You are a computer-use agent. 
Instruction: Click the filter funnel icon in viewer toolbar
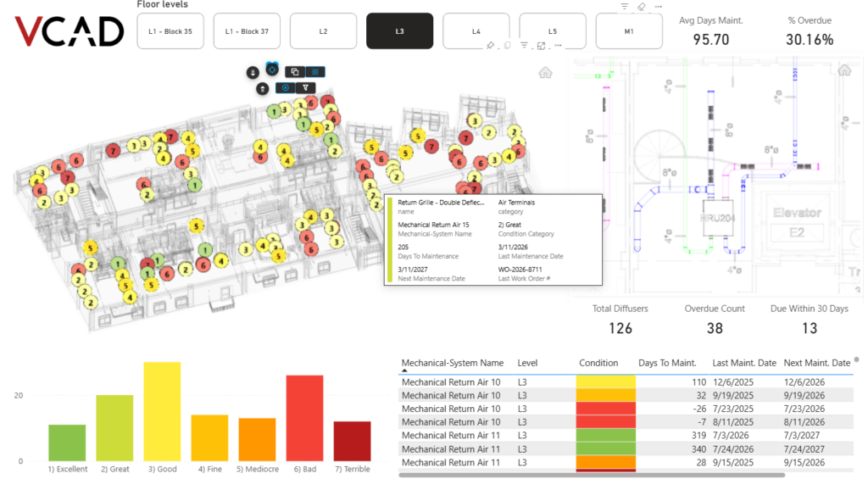(x=305, y=87)
